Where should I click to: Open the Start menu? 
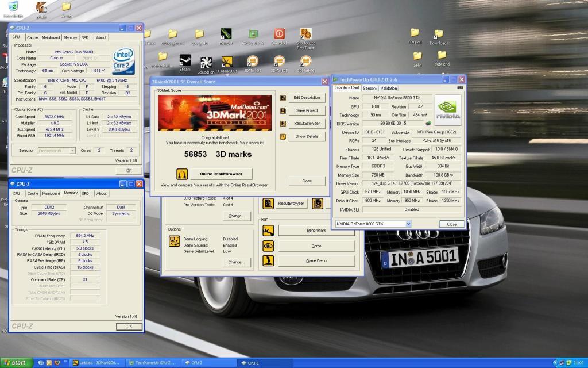click(x=17, y=363)
